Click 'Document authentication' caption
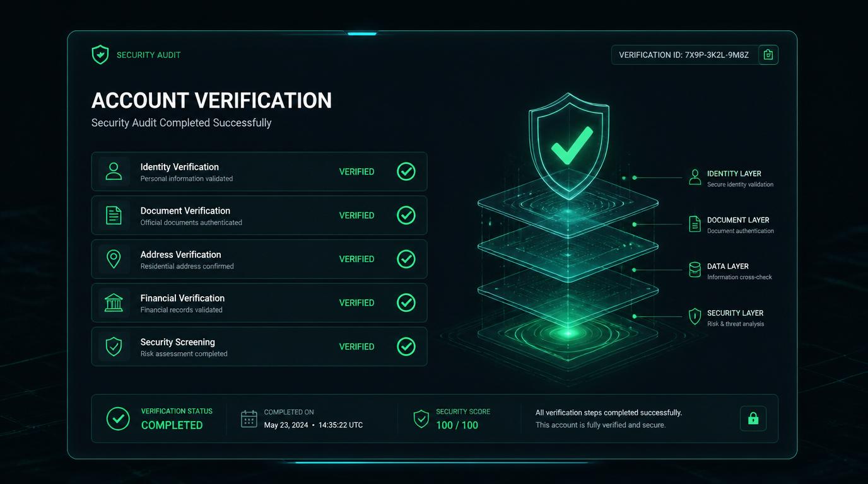Screen dimensions: 868x484 point(741,231)
